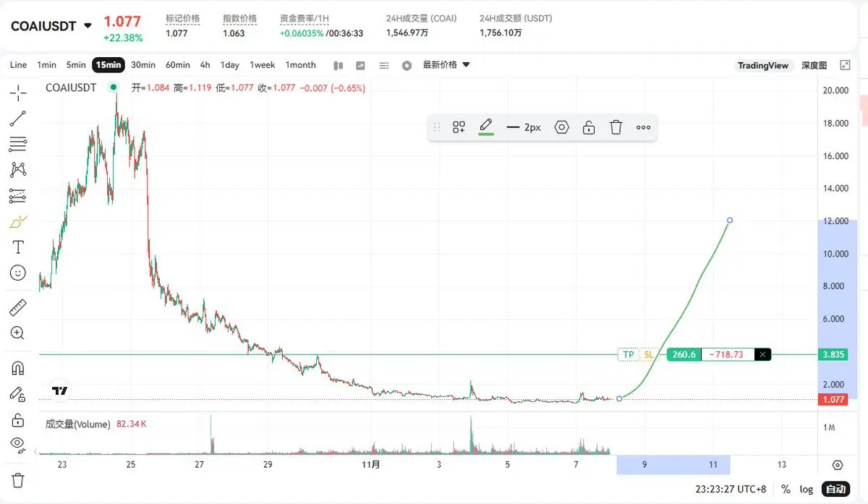Close the position order line
Screen dimensions: 868x504
[762, 354]
